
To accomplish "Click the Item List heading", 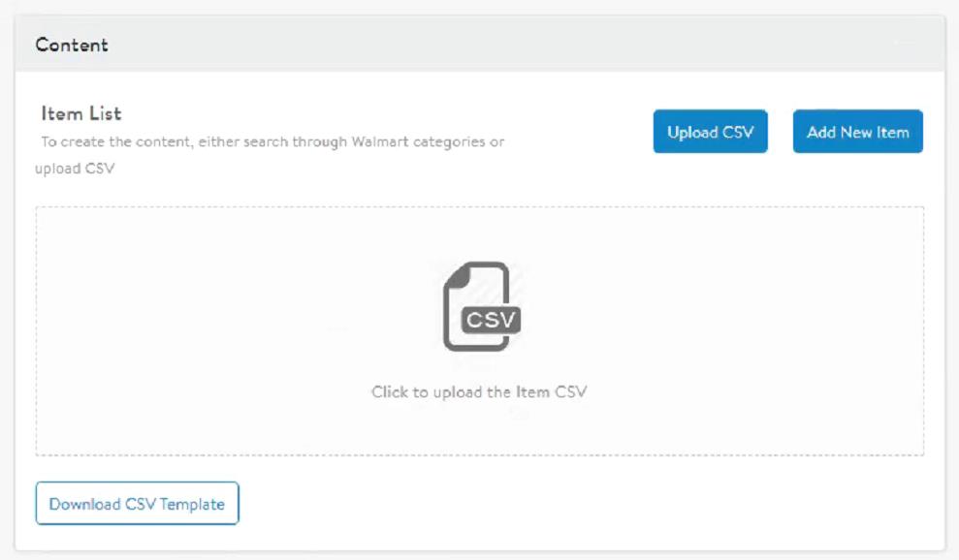I will point(81,113).
